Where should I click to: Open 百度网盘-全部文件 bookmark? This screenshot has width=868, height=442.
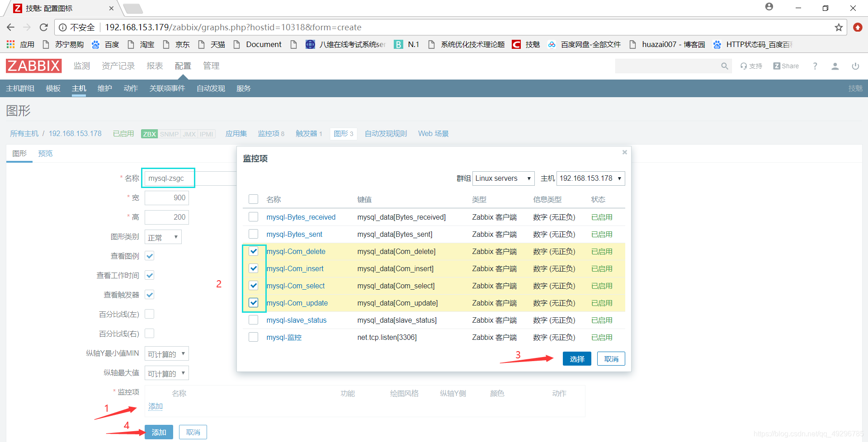click(584, 44)
